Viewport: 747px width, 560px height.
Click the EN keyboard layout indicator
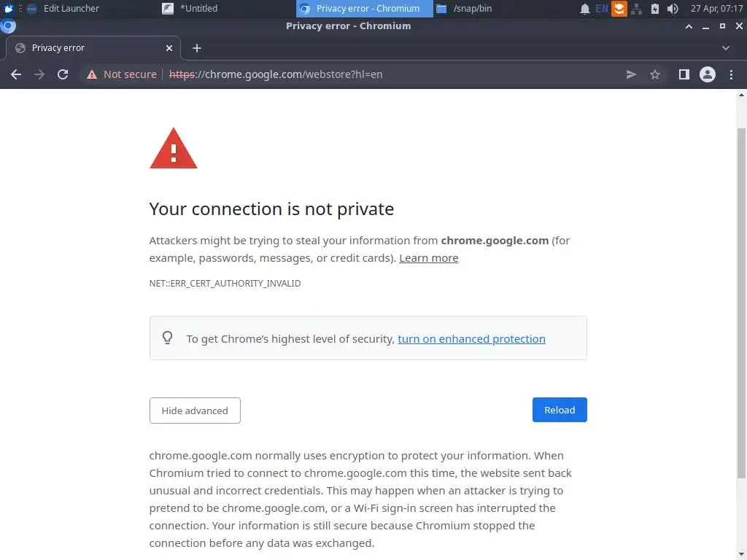601,9
